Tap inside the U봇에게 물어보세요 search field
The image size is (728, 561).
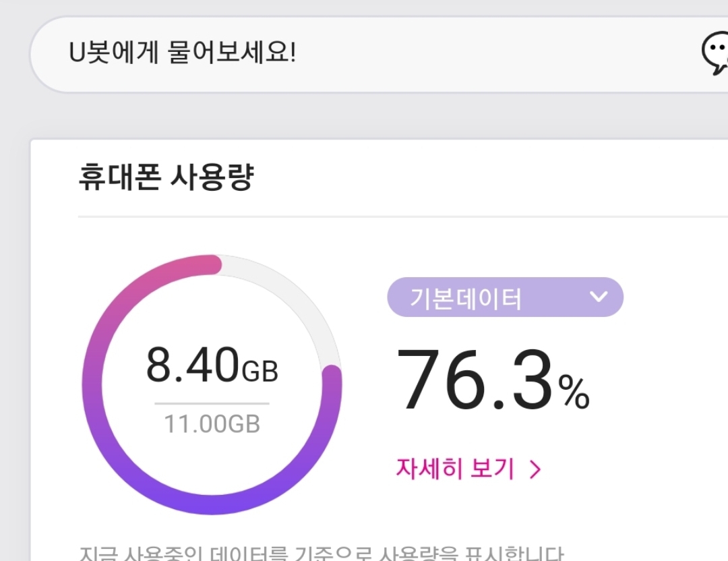point(270,54)
